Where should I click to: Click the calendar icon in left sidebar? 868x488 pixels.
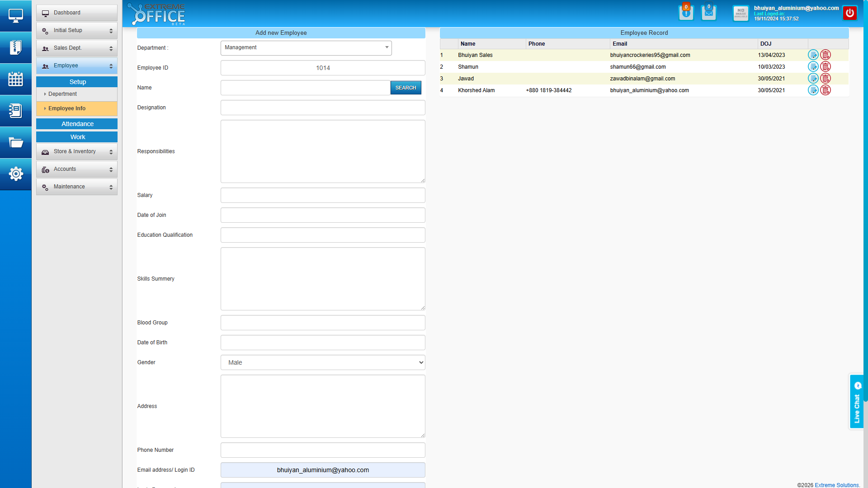(15, 79)
